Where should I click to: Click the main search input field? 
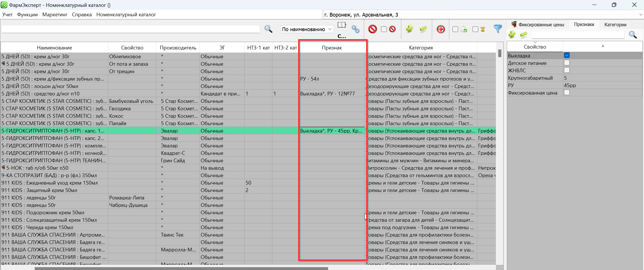pos(130,29)
